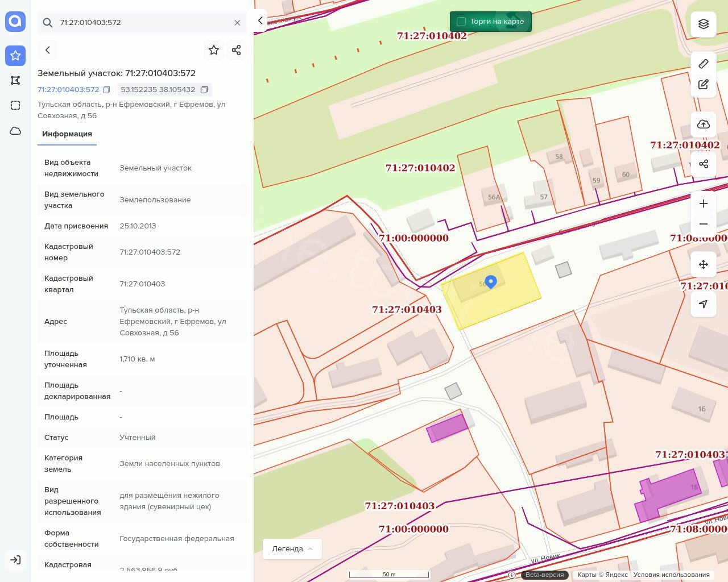Open favorites in the left sidebar
728x582 pixels.
[x=15, y=56]
